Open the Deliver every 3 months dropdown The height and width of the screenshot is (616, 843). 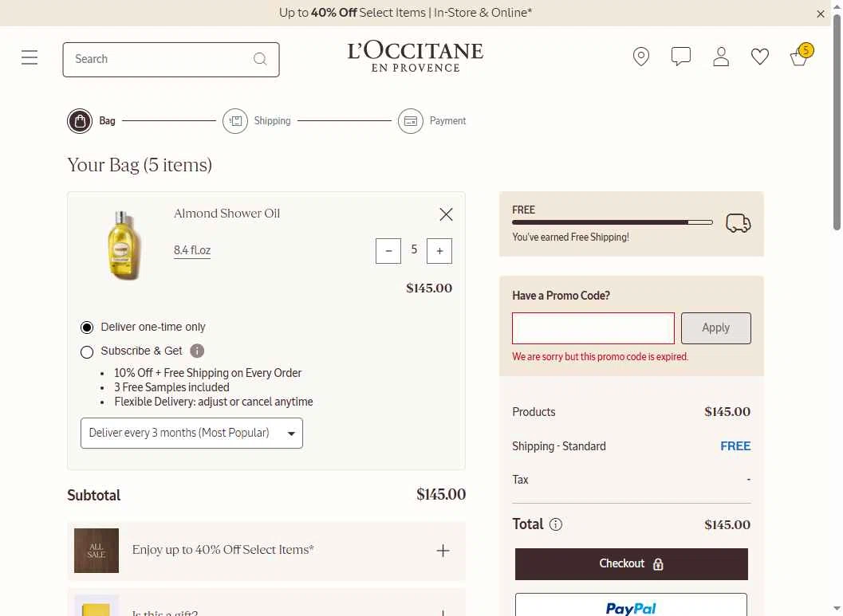tap(191, 433)
